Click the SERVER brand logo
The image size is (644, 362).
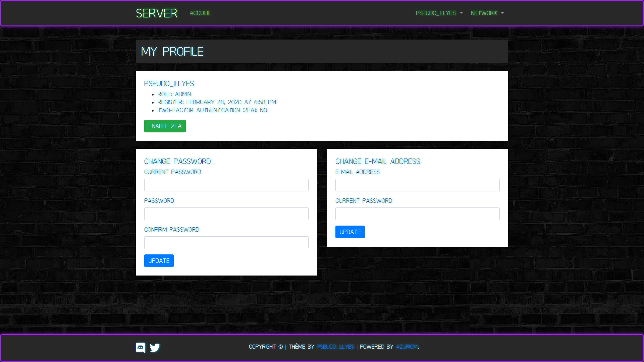pyautogui.click(x=156, y=13)
